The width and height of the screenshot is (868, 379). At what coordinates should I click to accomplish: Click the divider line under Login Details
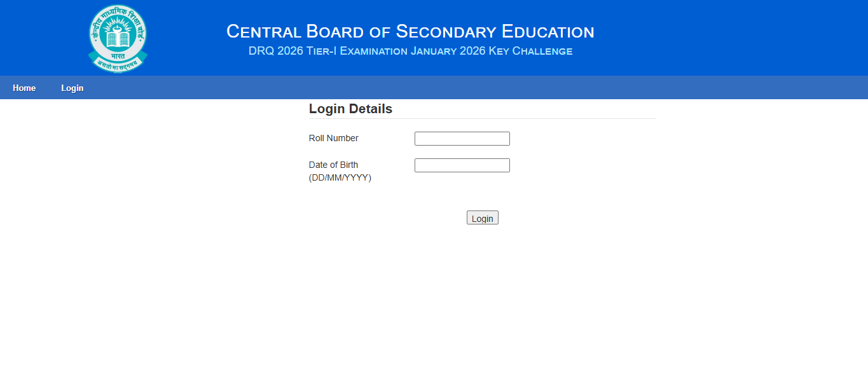(x=481, y=117)
